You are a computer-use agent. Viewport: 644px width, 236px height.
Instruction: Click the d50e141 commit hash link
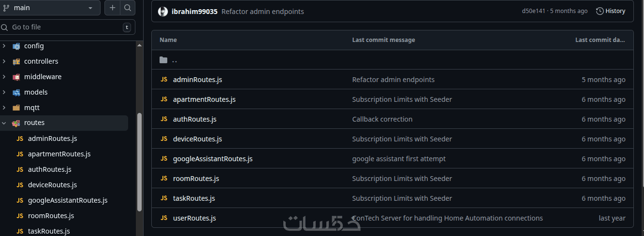tap(534, 11)
